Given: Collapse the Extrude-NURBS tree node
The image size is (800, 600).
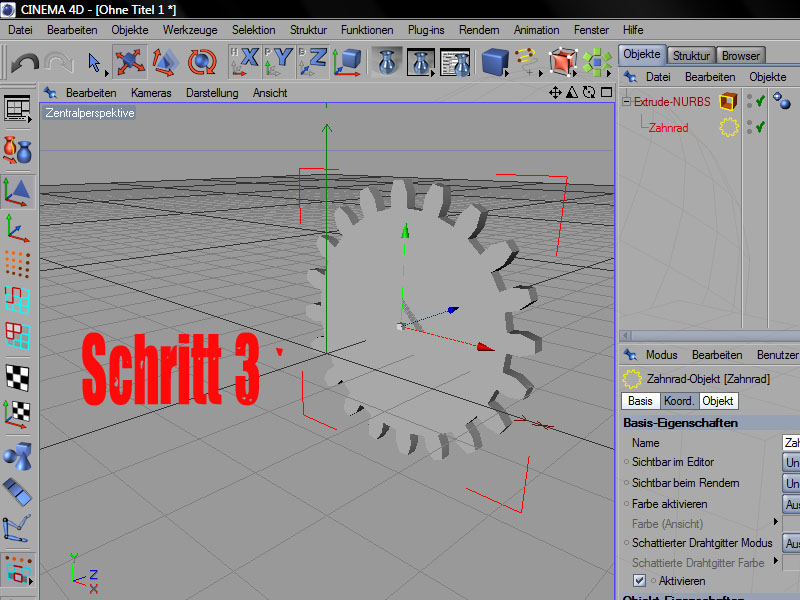Looking at the screenshot, I should (627, 102).
